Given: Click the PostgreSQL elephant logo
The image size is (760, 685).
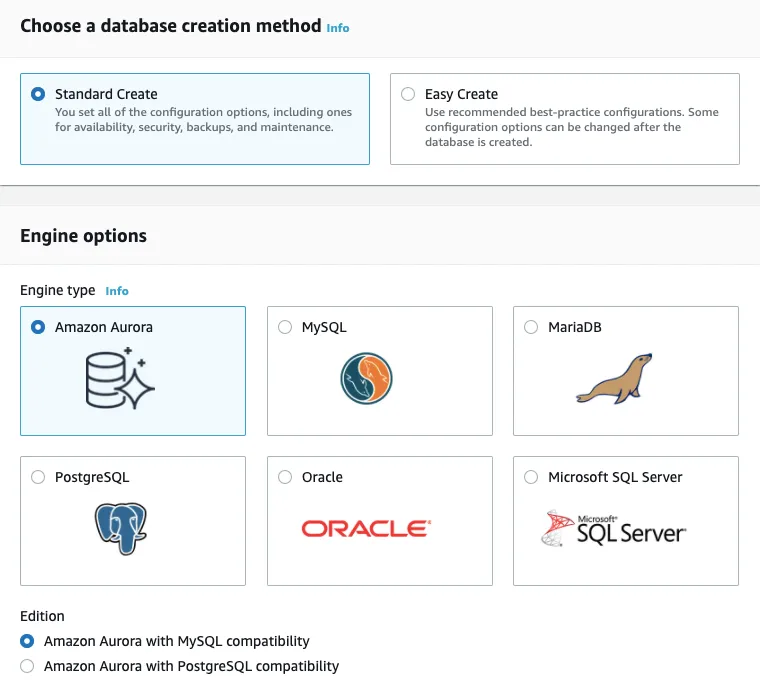Looking at the screenshot, I should click(121, 528).
